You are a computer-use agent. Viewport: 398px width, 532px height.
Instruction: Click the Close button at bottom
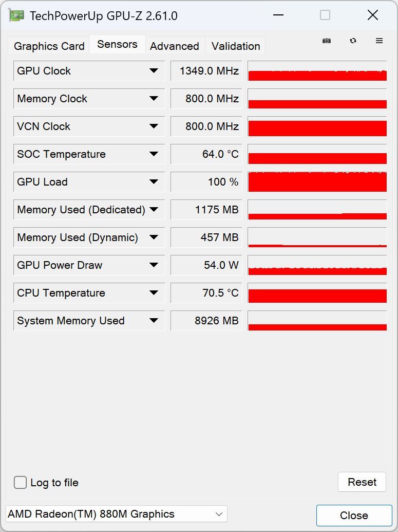tap(354, 516)
